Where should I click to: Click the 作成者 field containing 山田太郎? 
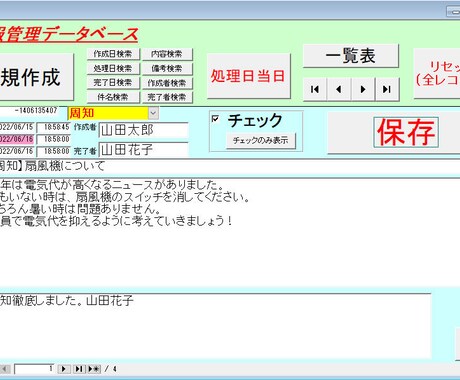[144, 130]
